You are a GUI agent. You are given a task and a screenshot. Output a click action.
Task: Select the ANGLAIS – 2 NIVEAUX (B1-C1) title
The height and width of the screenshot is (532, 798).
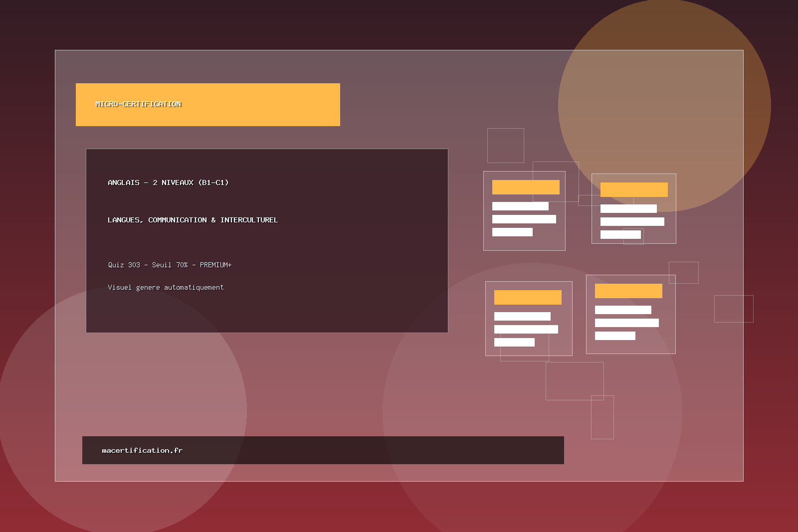pos(168,182)
